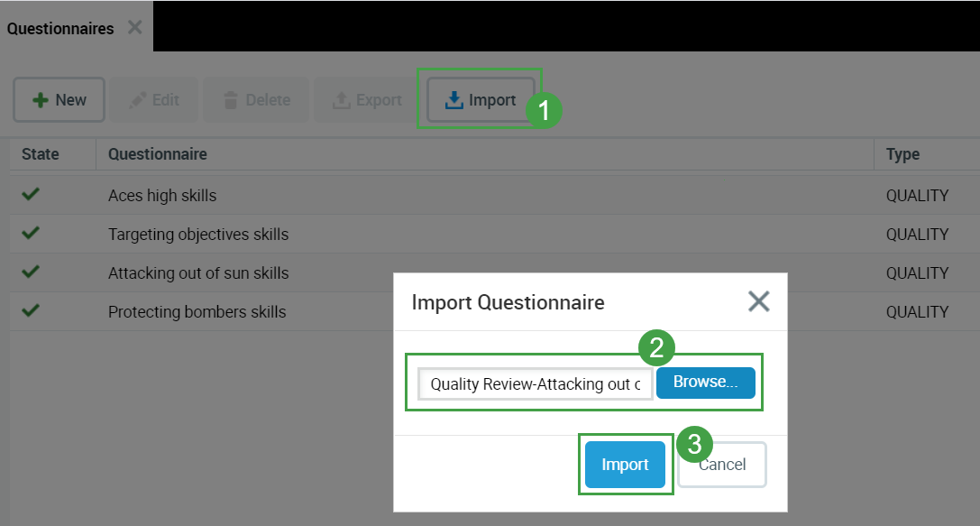Screen dimensions: 980x526
Task: Click checkmark state icon for Aces high skills
Action: point(31,194)
